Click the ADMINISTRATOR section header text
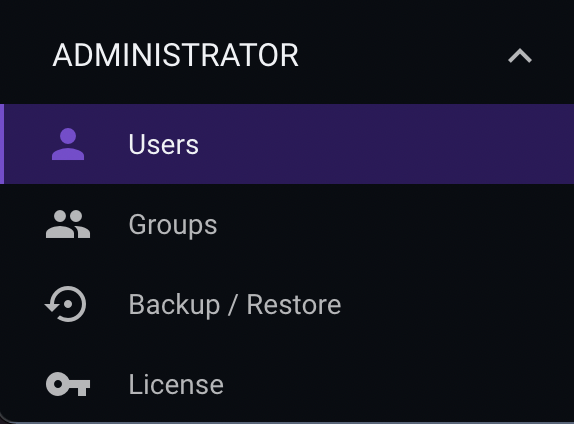This screenshot has width=574, height=424. [176, 55]
